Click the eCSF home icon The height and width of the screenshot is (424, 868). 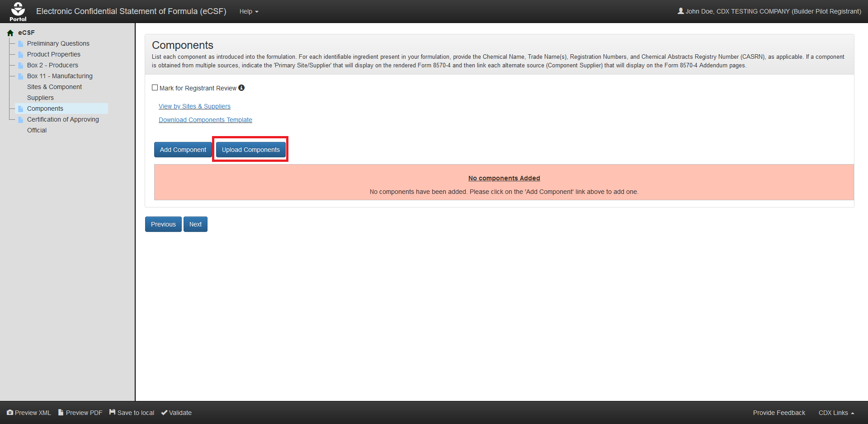point(10,33)
